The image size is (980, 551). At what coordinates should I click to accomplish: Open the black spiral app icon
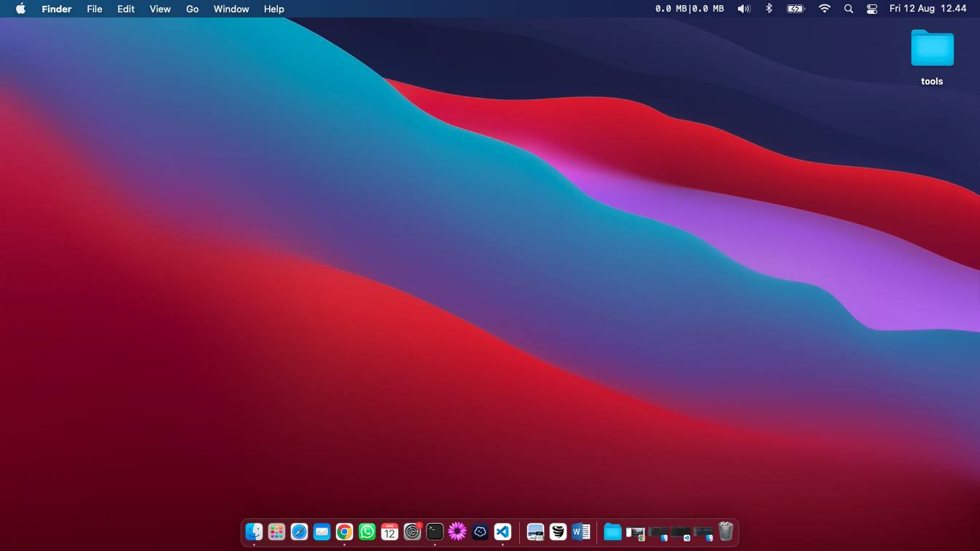pos(558,532)
